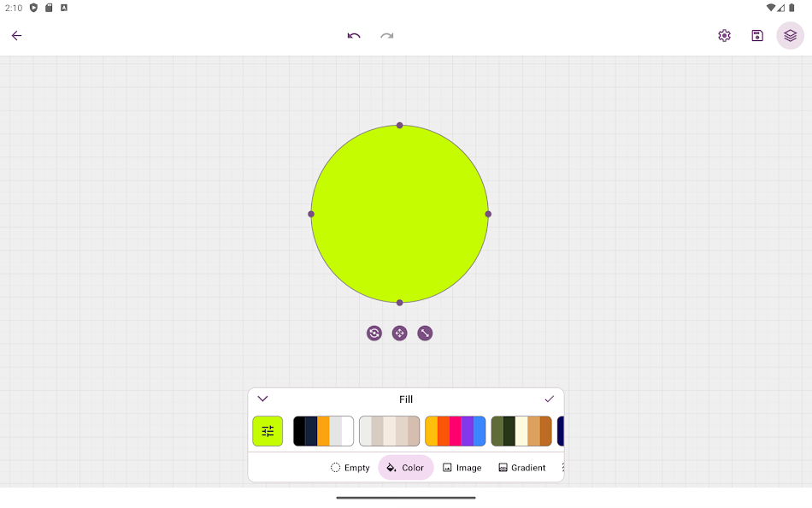Open the partially hidden palette on the right
812x508 pixels.
[561, 431]
